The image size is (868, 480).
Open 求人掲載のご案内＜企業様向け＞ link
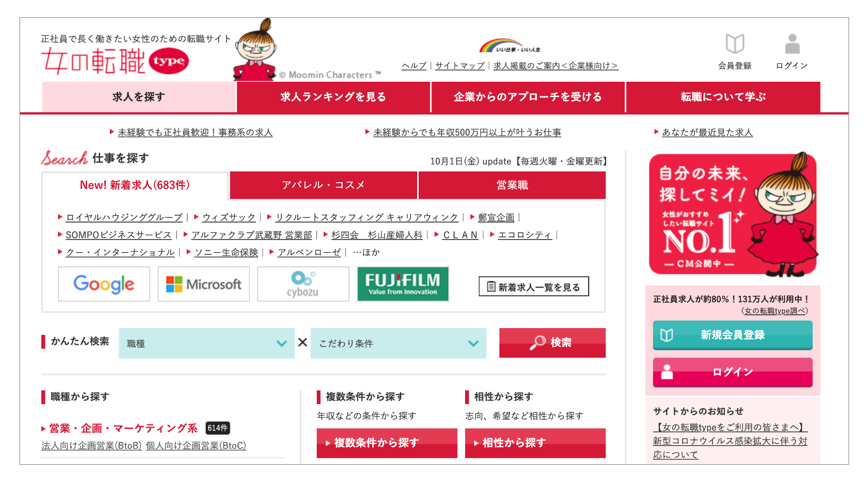coord(555,66)
